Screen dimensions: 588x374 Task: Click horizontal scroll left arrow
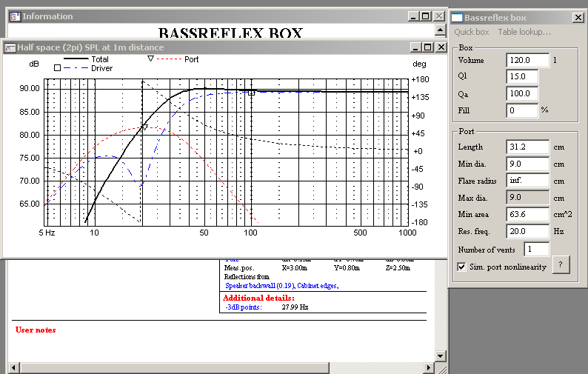pyautogui.click(x=13, y=367)
